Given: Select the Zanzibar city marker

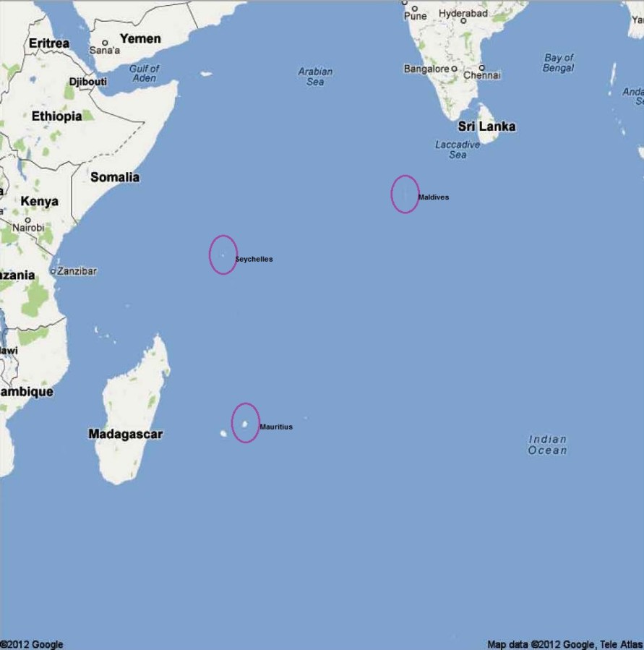Looking at the screenshot, I should click(53, 272).
